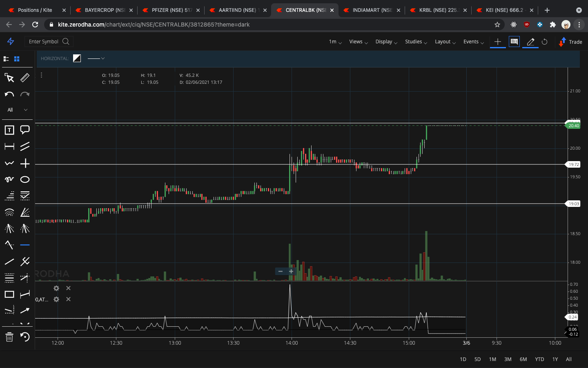Open the horizontal line color swatch

[x=77, y=58]
